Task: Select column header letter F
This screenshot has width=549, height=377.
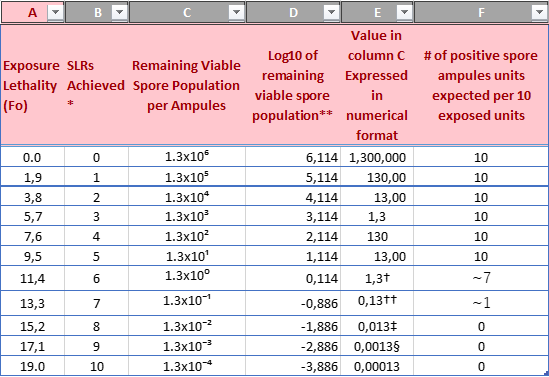Action: point(481,13)
